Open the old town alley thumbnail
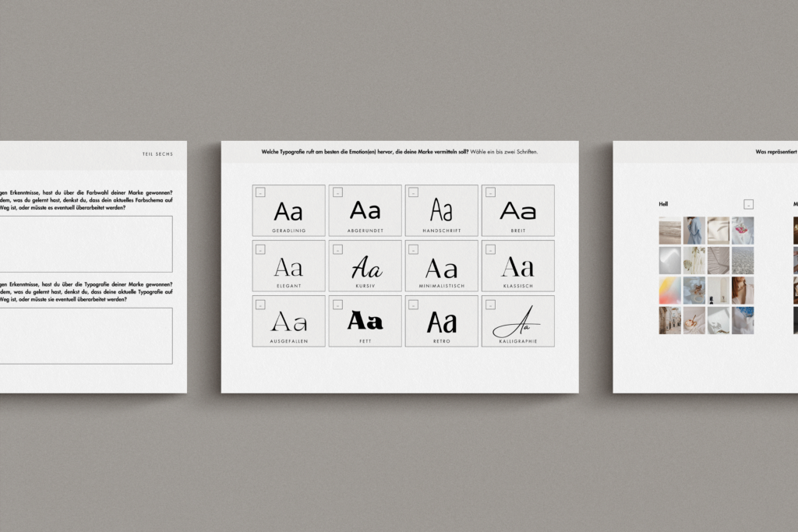This screenshot has width=798, height=532. pyautogui.click(x=669, y=320)
